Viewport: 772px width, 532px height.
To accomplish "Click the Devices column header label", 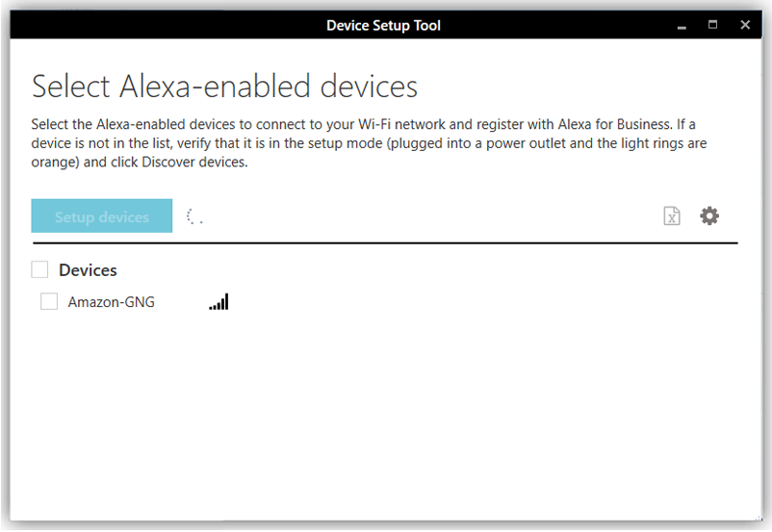I will (x=88, y=270).
